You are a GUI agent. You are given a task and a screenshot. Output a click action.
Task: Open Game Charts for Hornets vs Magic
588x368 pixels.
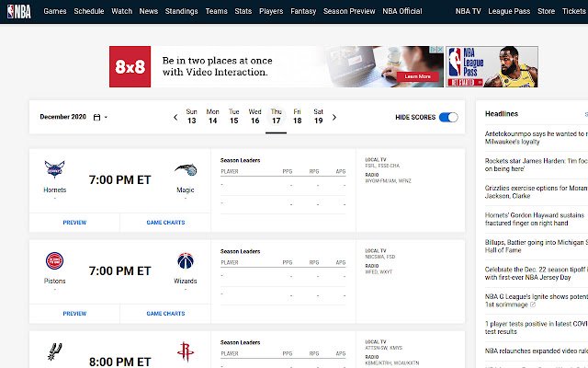coord(165,223)
